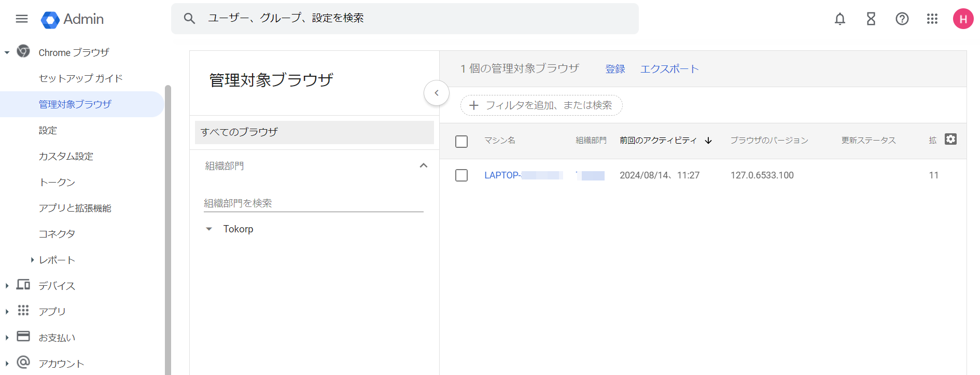Click the user account avatar

(x=962, y=19)
